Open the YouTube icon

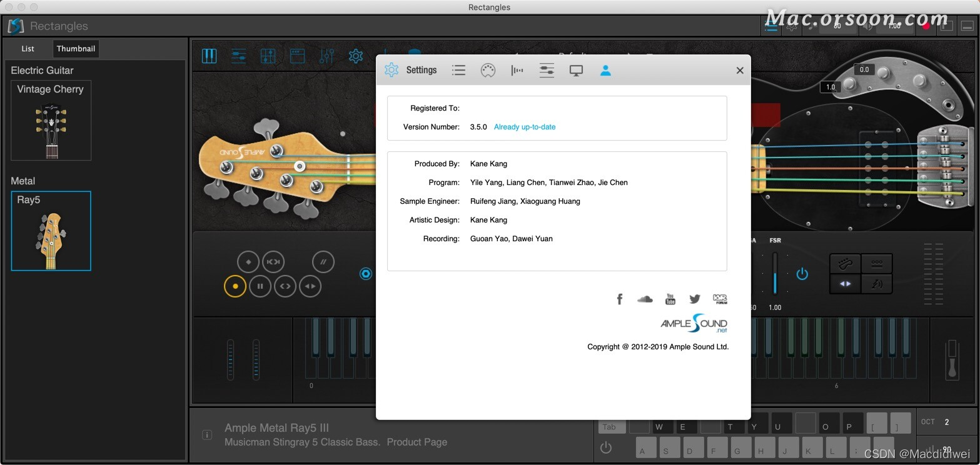pyautogui.click(x=670, y=299)
